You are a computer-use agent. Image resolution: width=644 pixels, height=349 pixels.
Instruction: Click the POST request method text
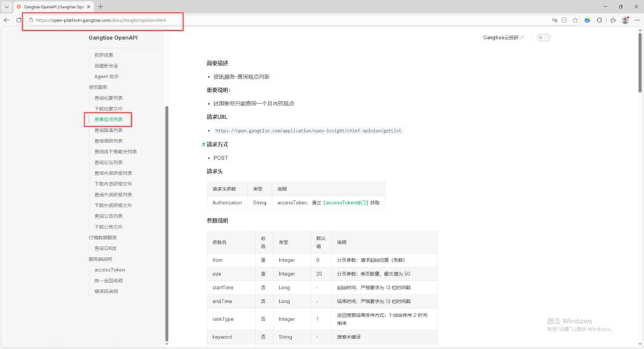click(x=220, y=158)
